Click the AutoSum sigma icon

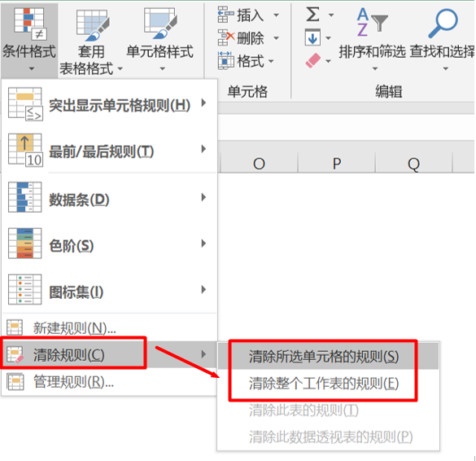(312, 15)
